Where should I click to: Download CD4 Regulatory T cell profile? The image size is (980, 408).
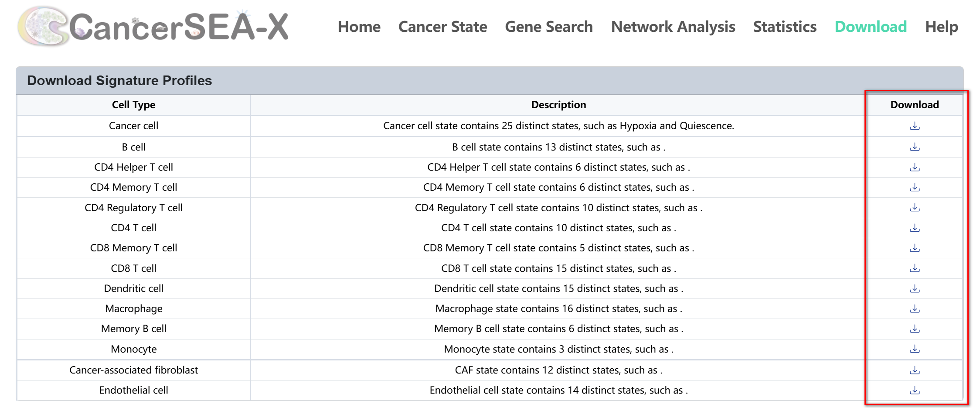tap(915, 208)
